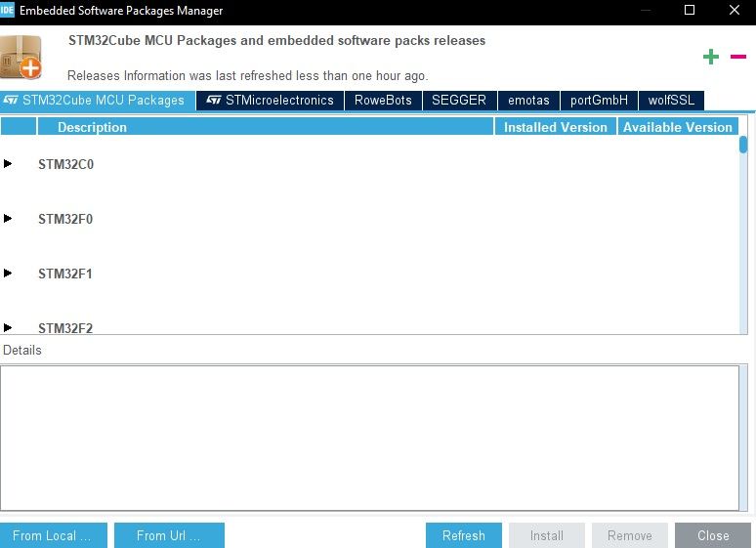Click the From Url ... button
Image resolution: width=756 pixels, height=548 pixels.
tap(169, 535)
